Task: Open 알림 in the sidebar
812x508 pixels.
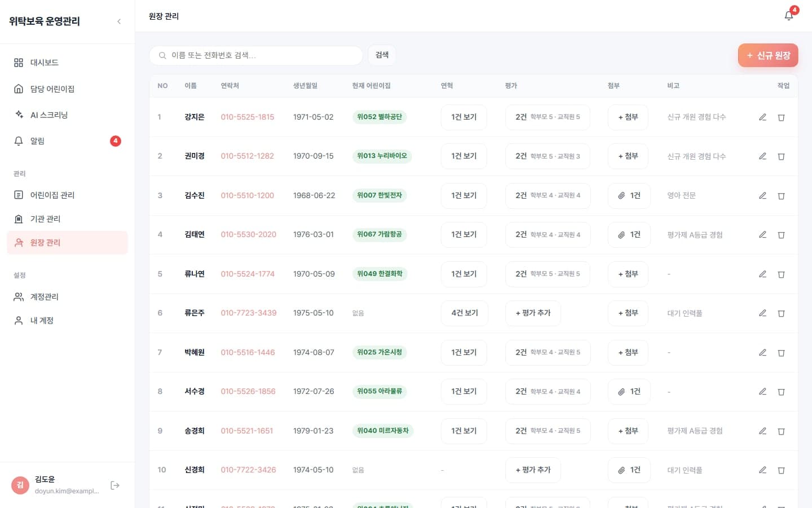Action: tap(67, 141)
